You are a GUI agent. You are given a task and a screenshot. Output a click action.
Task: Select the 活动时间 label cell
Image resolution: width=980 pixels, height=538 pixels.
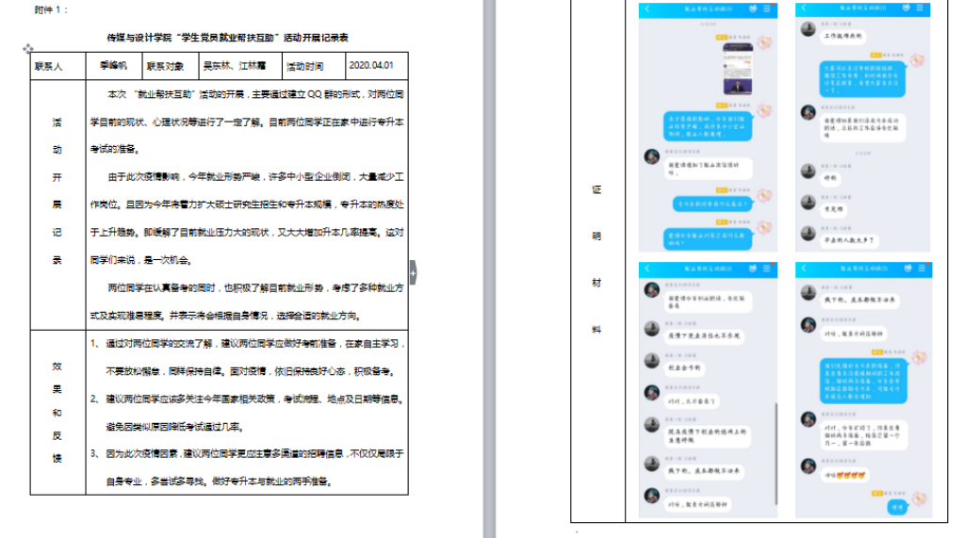304,67
